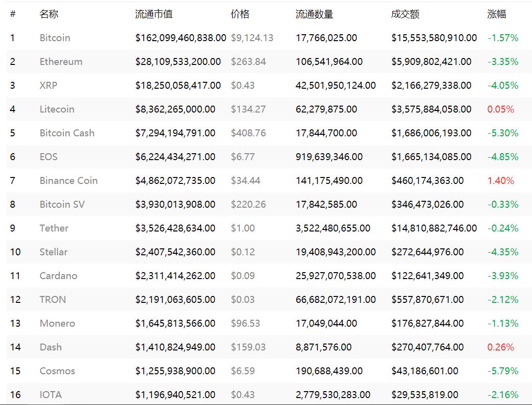This screenshot has height=405, width=532.
Task: Click the EOS coin name
Action: tap(49, 157)
